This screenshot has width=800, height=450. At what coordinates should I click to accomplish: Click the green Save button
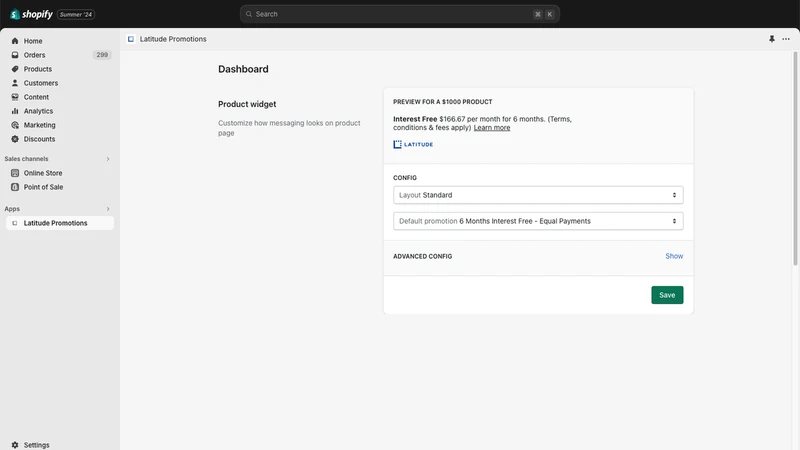click(x=667, y=295)
